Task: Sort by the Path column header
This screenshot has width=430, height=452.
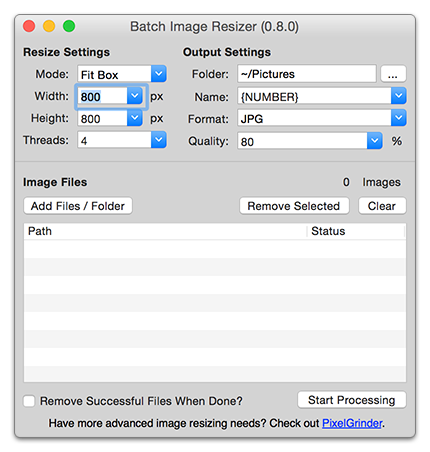Action: 165,231
